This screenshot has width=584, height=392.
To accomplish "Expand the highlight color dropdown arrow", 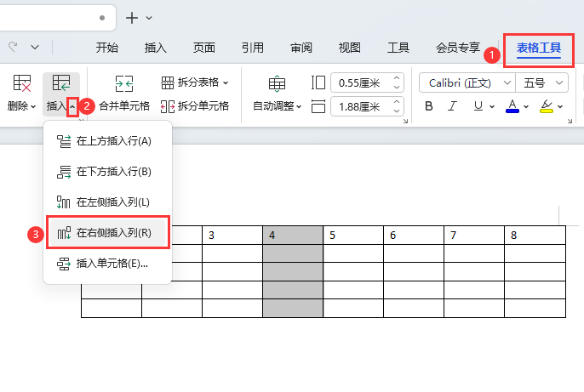I will point(560,107).
